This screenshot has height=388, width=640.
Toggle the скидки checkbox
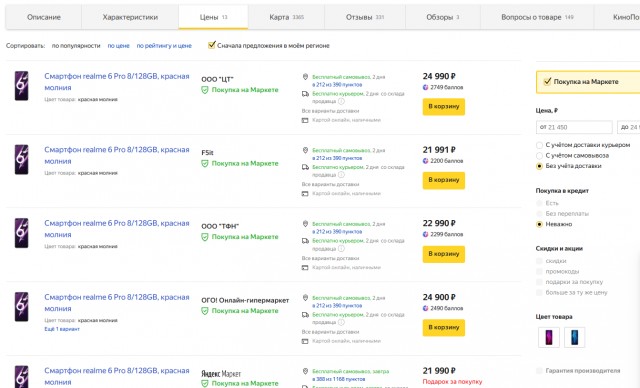click(x=539, y=261)
